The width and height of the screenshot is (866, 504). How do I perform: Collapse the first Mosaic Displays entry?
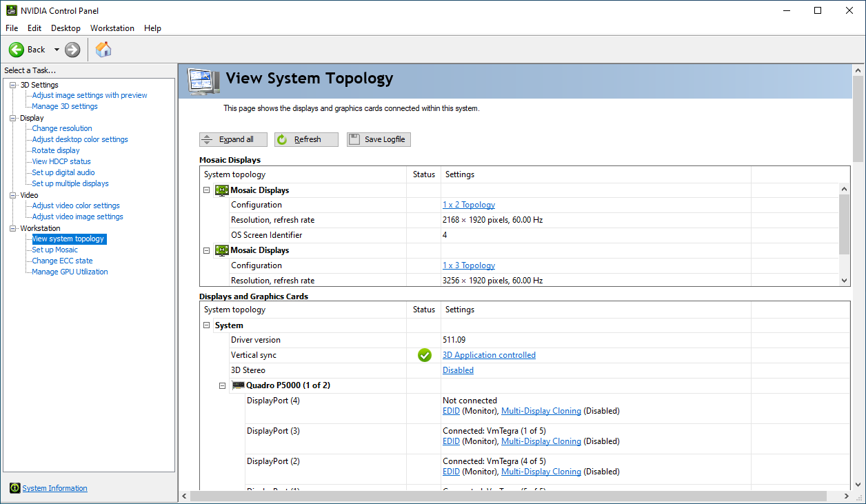point(206,190)
